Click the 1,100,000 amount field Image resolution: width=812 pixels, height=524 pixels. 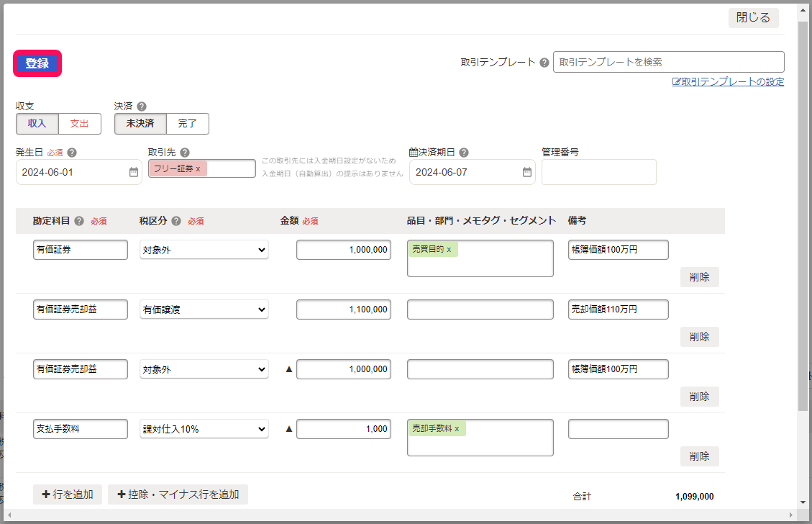344,310
